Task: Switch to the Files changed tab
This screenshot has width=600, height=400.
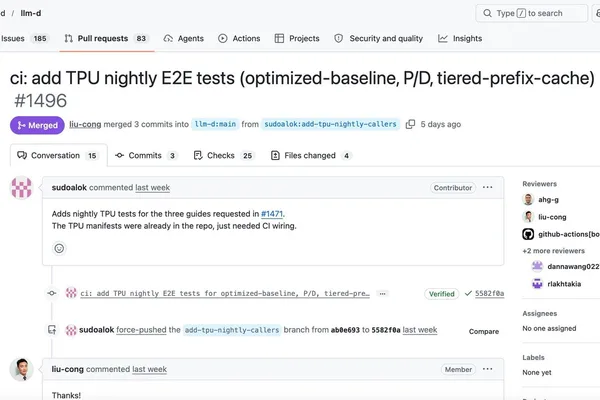Action: pyautogui.click(x=310, y=155)
